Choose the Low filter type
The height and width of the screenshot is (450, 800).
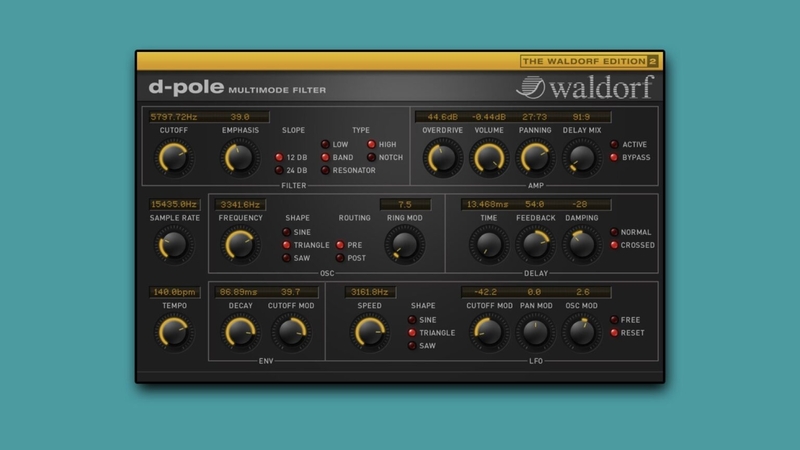(325, 144)
